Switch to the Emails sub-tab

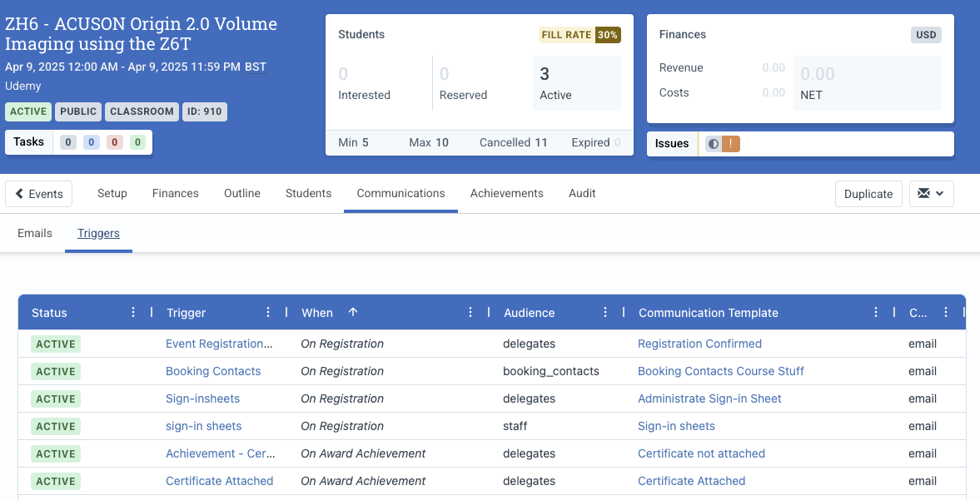click(35, 233)
